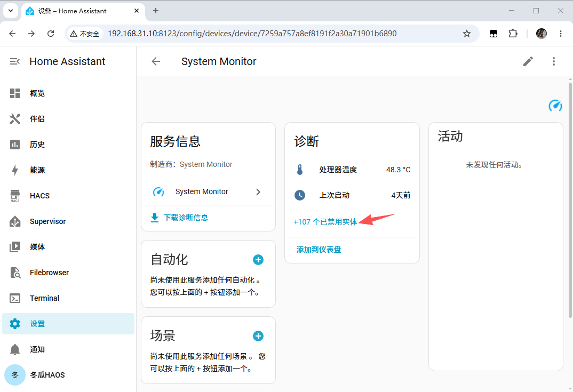Open the System Monitor integration row
This screenshot has height=392, width=573.
click(x=208, y=192)
